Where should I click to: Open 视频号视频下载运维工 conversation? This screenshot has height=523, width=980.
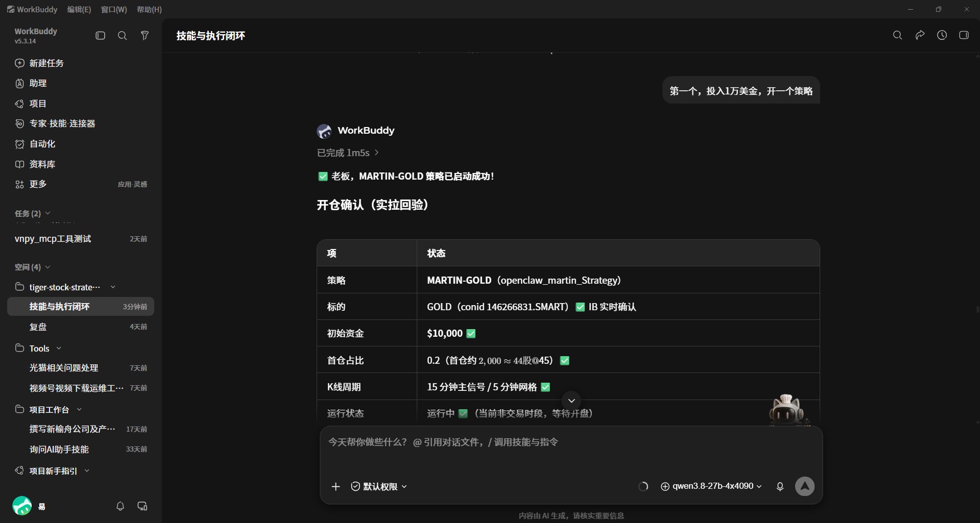coord(81,388)
